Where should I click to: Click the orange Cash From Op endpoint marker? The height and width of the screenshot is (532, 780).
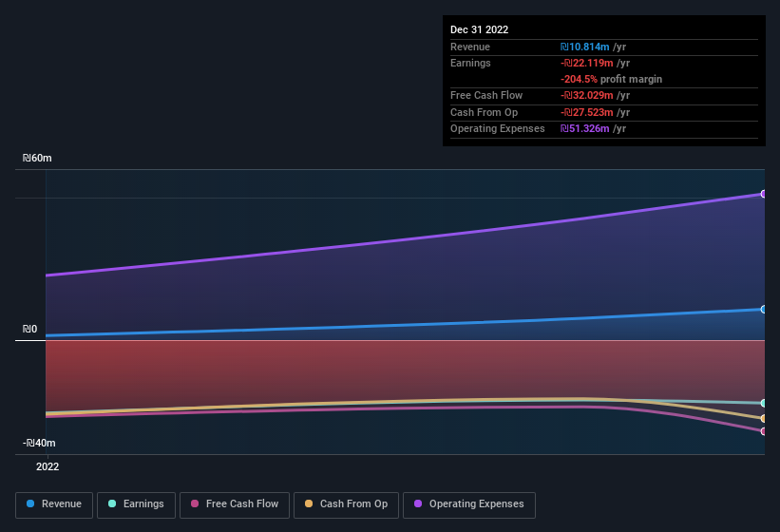click(763, 419)
